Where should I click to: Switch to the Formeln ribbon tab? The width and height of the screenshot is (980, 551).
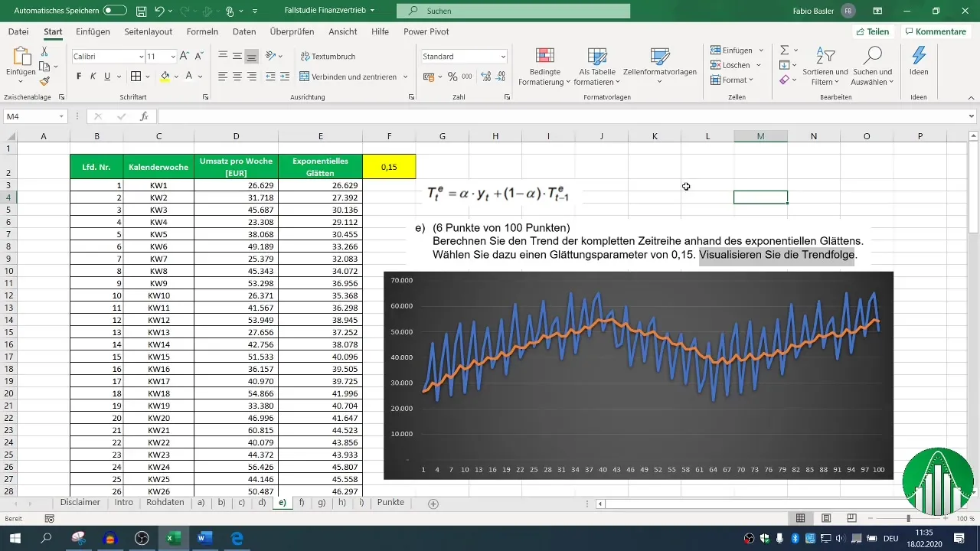[202, 31]
